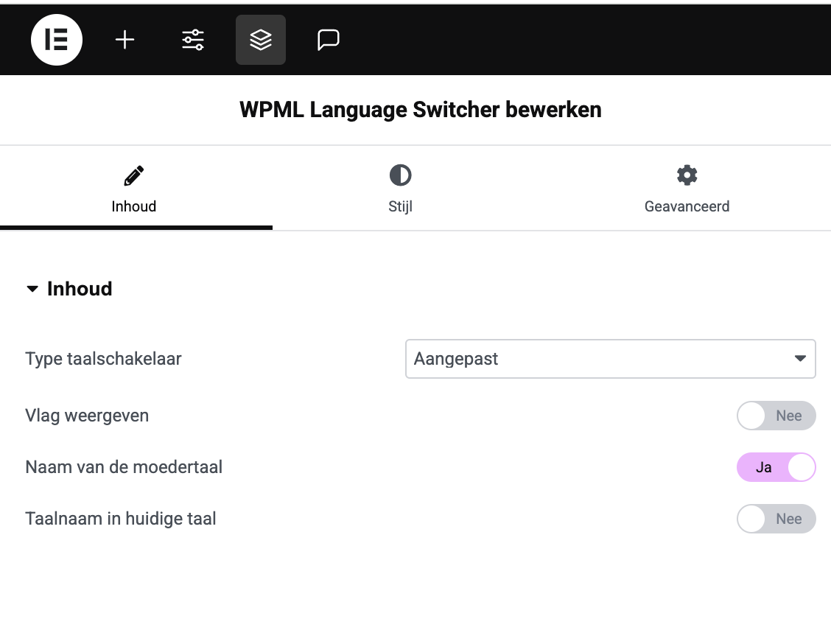Open the Elementor logo menu

[57, 40]
